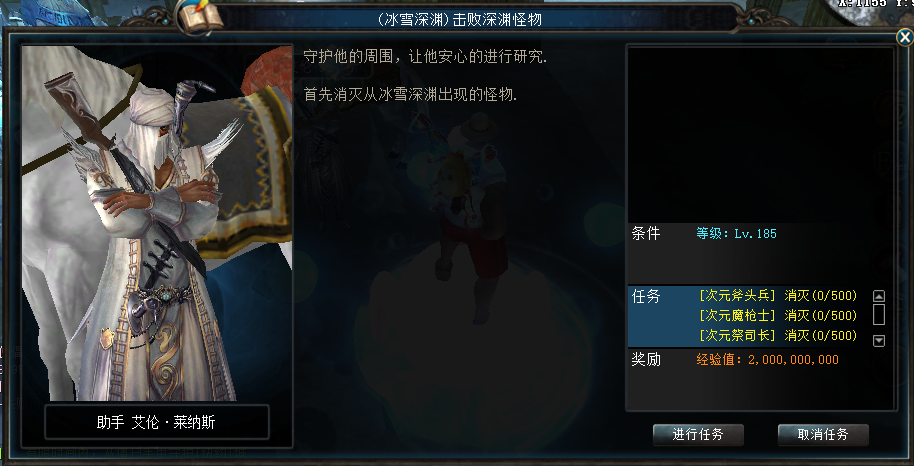Click the task list scroll up arrow
The image size is (914, 466).
pyautogui.click(x=879, y=296)
